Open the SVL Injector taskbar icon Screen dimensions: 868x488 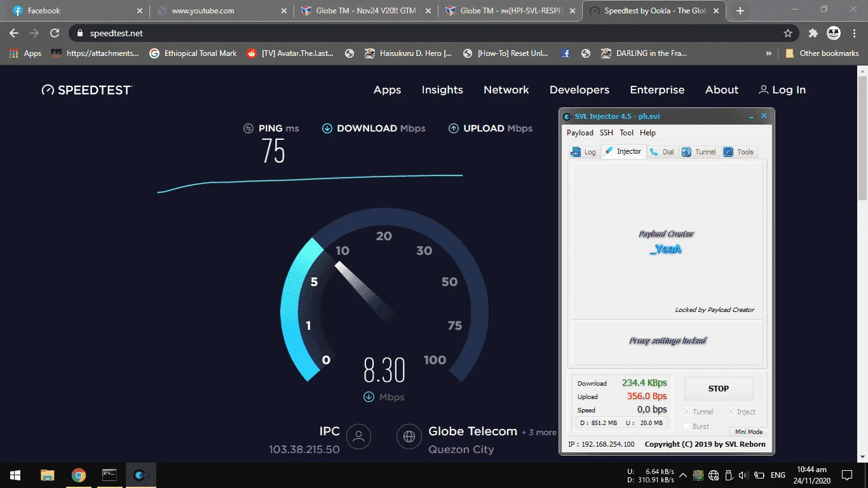(x=141, y=475)
